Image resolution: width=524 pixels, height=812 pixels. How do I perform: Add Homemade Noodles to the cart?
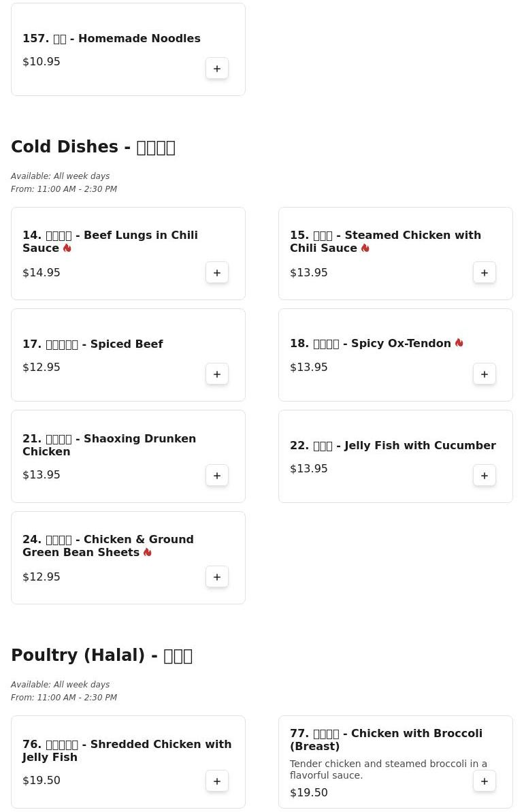[x=217, y=69]
